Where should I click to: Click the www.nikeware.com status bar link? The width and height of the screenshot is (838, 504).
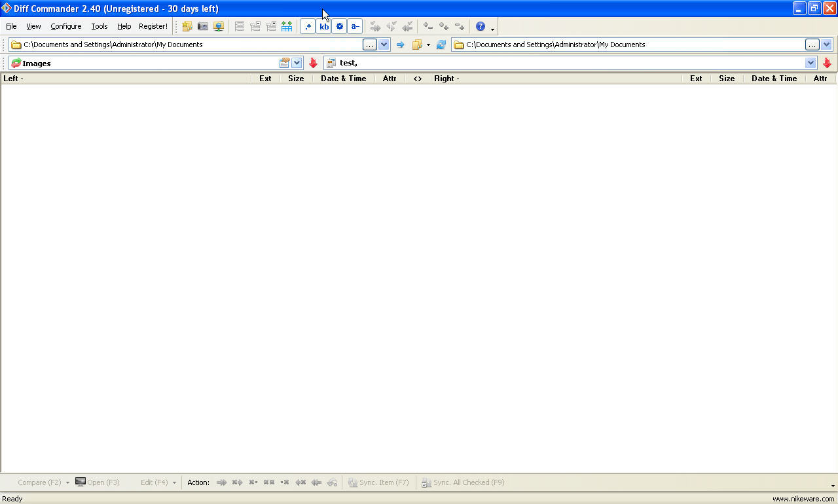tap(803, 499)
